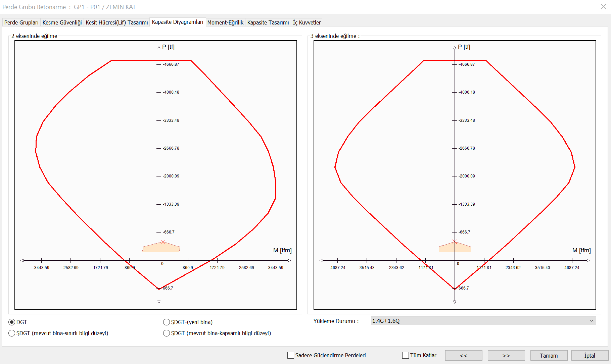Screen dimensions: 611x364
Task: Toggle the Tüm Katlar checkbox
Action: click(406, 355)
